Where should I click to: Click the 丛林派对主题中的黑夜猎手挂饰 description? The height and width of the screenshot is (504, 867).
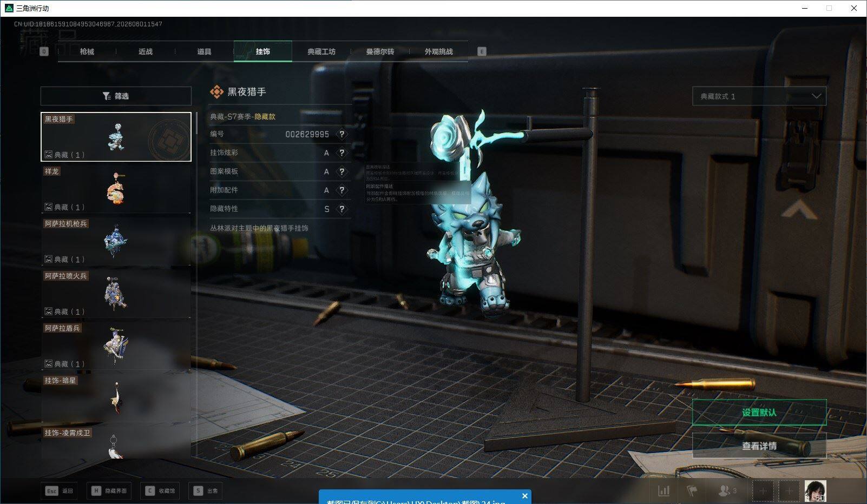tap(259, 228)
